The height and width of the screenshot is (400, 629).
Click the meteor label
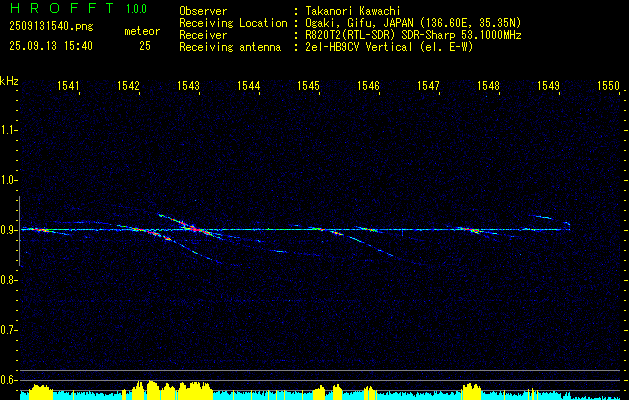tap(142, 31)
